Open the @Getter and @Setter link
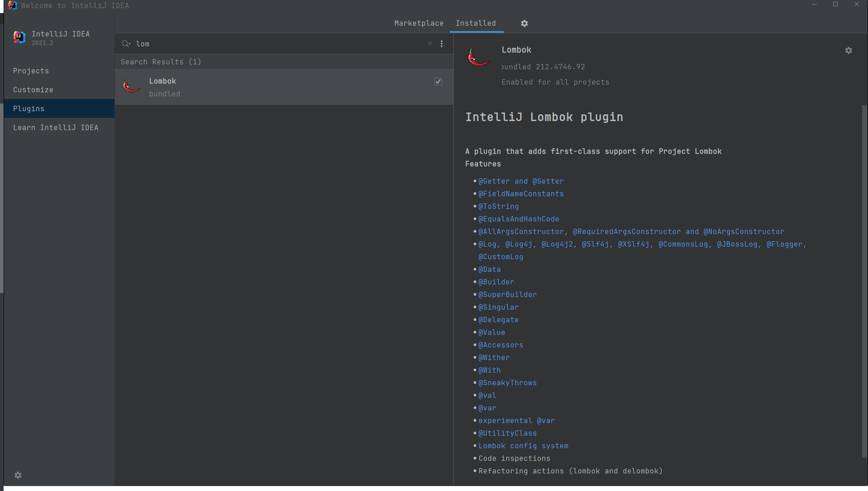 pos(521,181)
